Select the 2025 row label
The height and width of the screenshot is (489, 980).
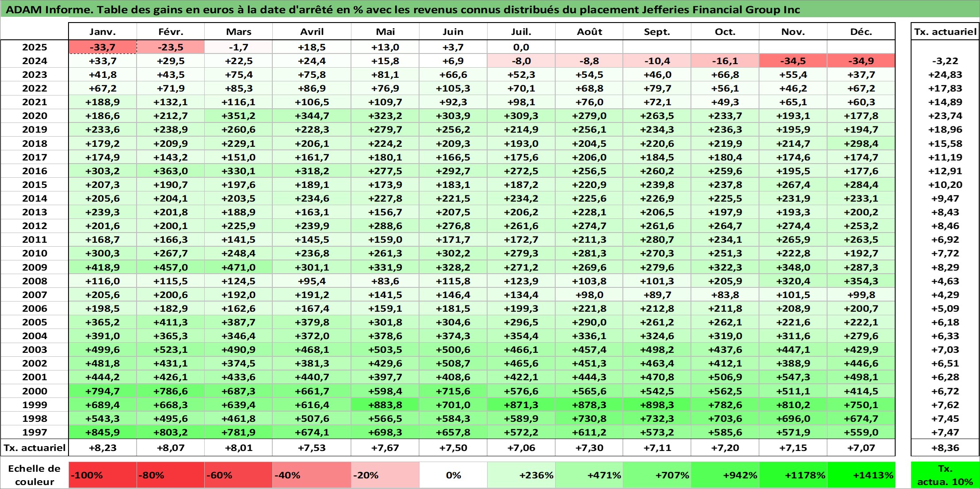(x=34, y=47)
